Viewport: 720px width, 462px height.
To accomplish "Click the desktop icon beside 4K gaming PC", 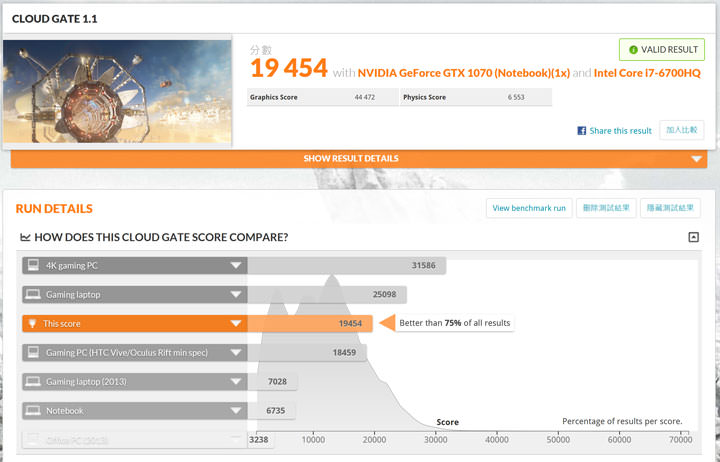I will 33,266.
